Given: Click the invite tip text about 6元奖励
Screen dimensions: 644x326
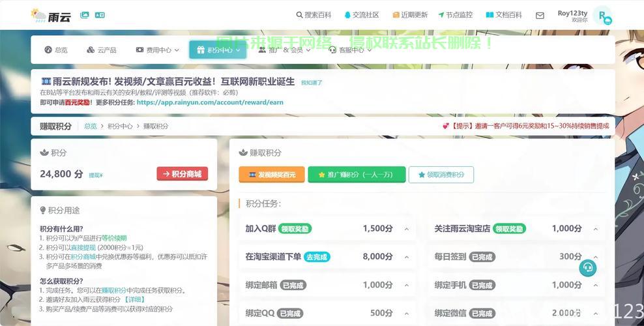Looking at the screenshot, I should pos(526,126).
